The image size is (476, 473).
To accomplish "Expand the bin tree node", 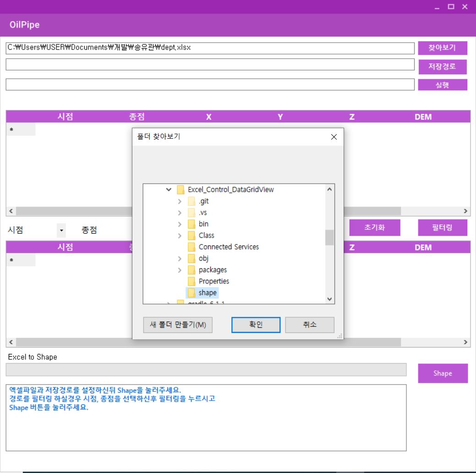I will click(x=179, y=223).
